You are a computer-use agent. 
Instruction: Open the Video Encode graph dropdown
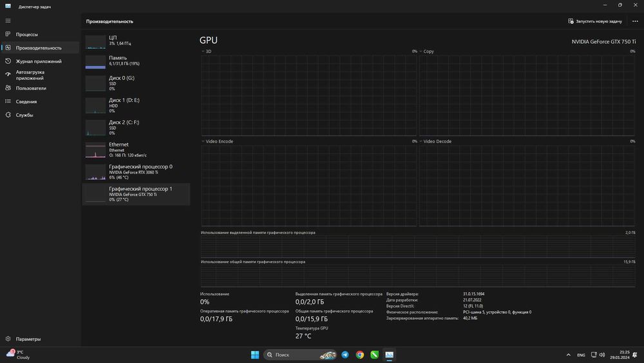pos(204,141)
